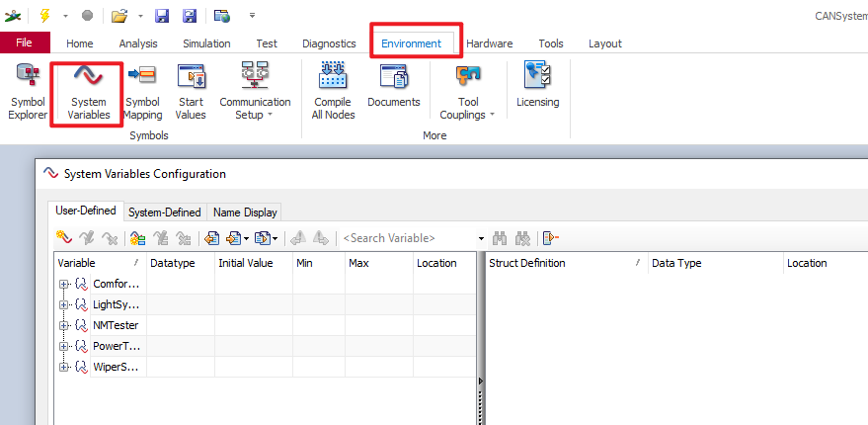The image size is (868, 425).
Task: Switch to the Diagnostics ribbon tab
Action: click(x=329, y=43)
